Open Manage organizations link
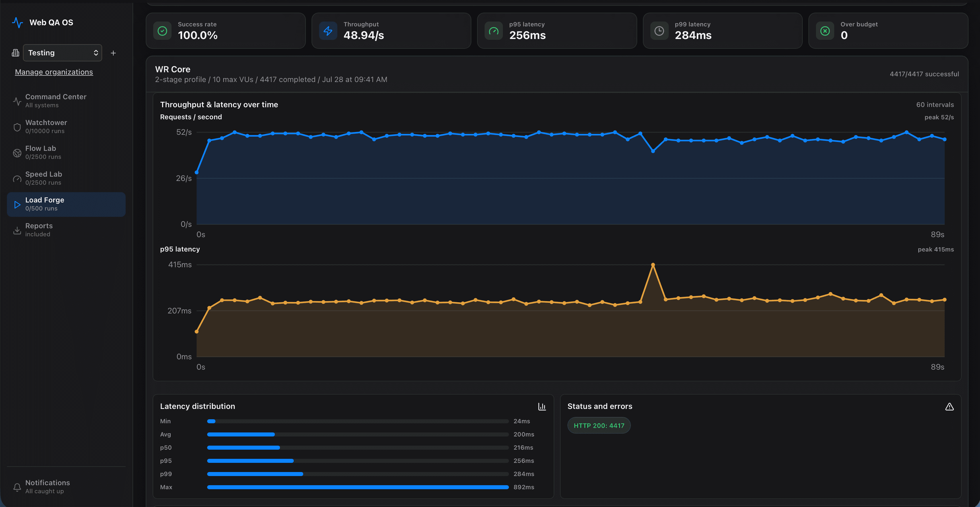 (x=54, y=72)
